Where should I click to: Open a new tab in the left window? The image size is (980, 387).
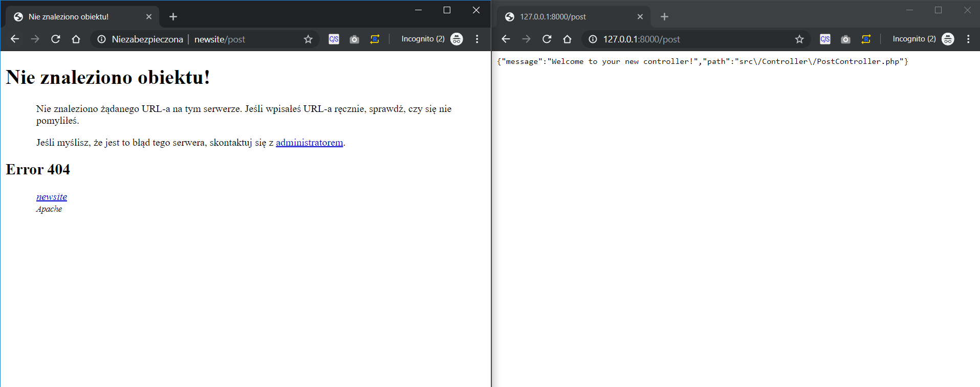(173, 17)
